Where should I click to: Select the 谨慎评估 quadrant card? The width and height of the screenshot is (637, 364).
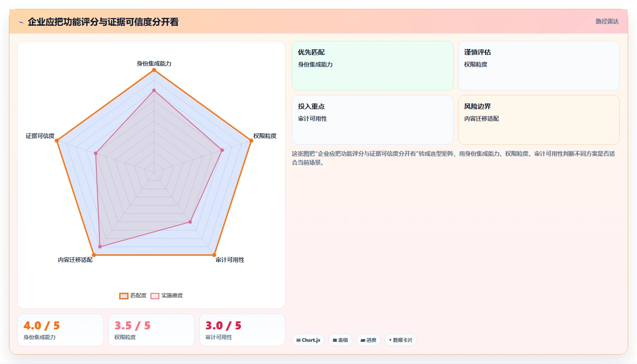click(538, 66)
